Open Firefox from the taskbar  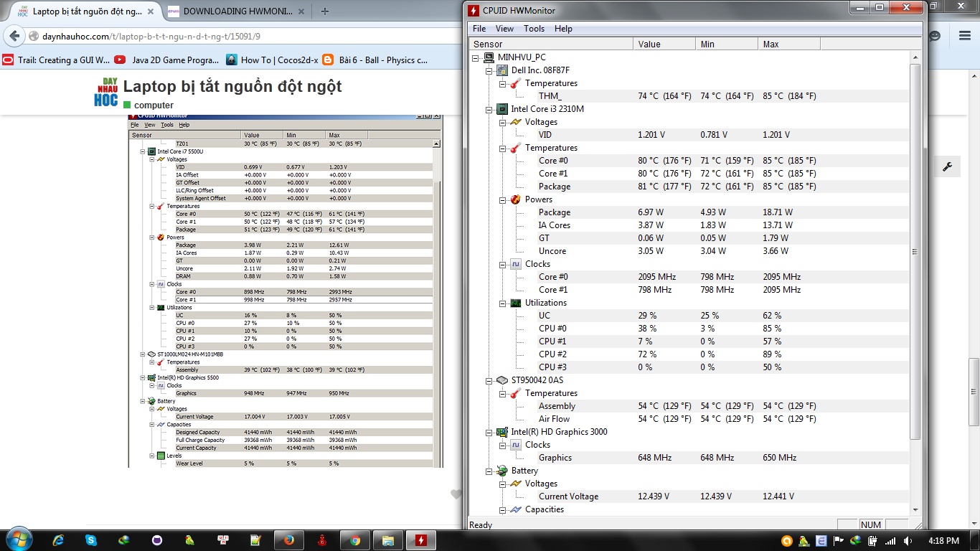(289, 540)
